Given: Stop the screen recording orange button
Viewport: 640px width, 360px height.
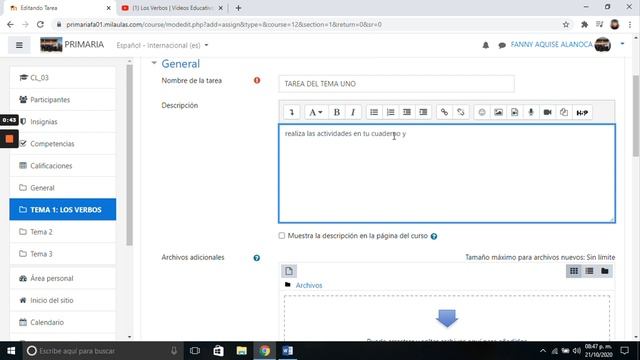Looking at the screenshot, I should (9, 139).
